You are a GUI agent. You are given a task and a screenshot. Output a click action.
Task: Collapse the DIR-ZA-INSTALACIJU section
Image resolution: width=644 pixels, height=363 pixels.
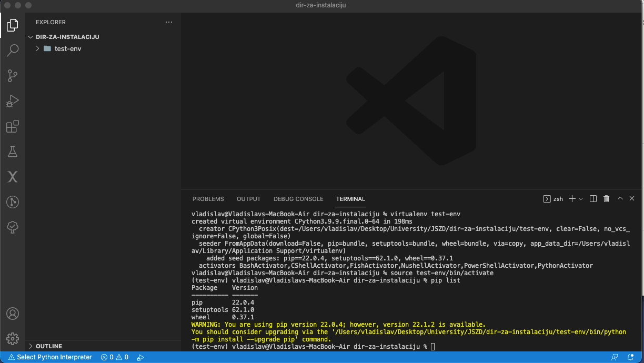click(31, 37)
